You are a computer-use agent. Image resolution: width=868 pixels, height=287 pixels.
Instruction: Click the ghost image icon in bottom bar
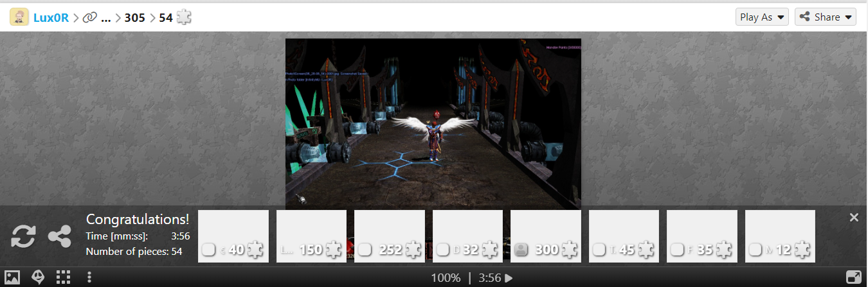point(38,277)
